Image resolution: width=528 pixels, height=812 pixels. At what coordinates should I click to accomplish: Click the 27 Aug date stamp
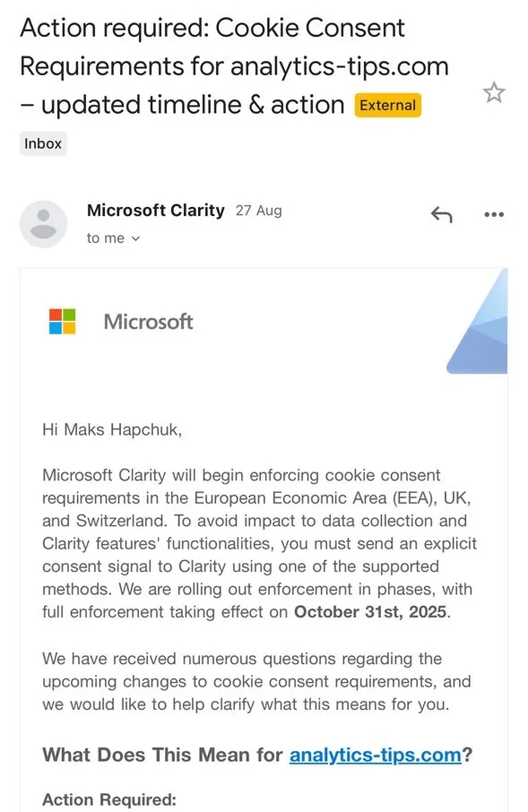(x=258, y=211)
